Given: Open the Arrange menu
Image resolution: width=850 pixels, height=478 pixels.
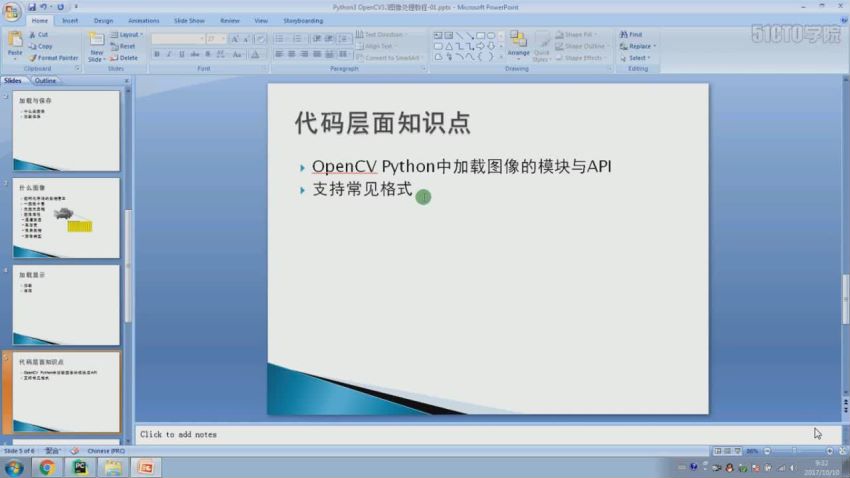Looking at the screenshot, I should [x=518, y=44].
